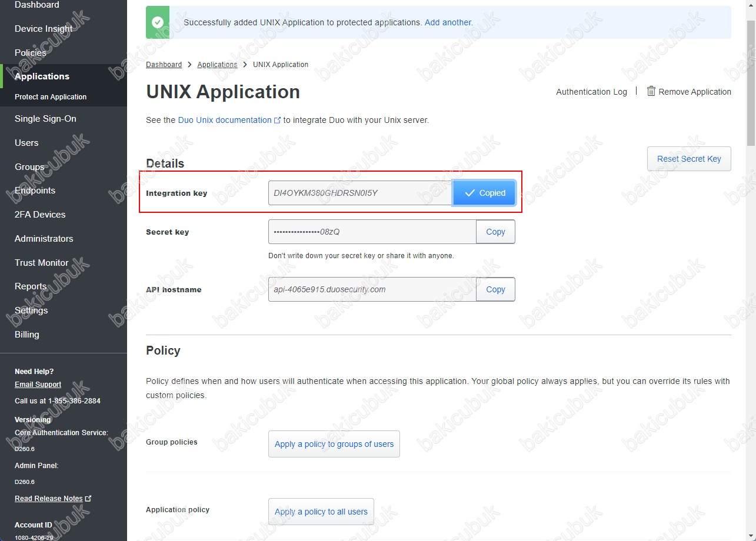This screenshot has height=541, width=756.
Task: Click the external link icon after Duo Unix documentation
Action: tap(278, 120)
